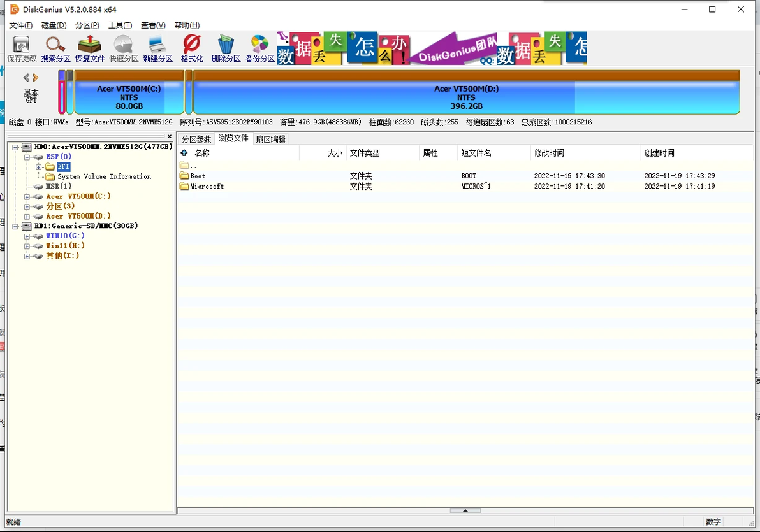Image resolution: width=760 pixels, height=532 pixels.
Task: Switch to the 扇区编辑 sector editor tab
Action: tap(272, 138)
